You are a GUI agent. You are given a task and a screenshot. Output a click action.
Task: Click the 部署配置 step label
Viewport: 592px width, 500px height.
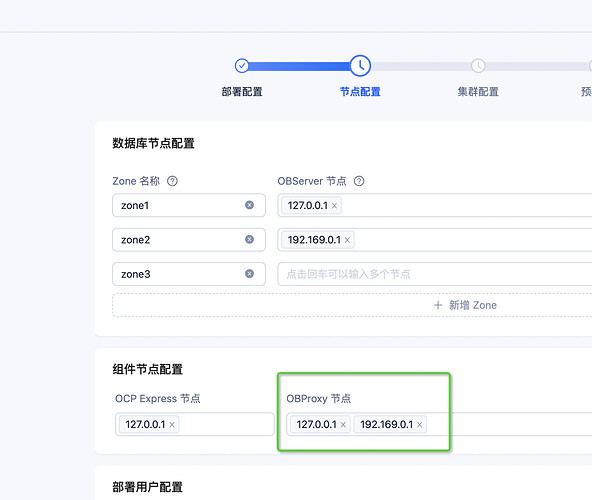[x=242, y=92]
